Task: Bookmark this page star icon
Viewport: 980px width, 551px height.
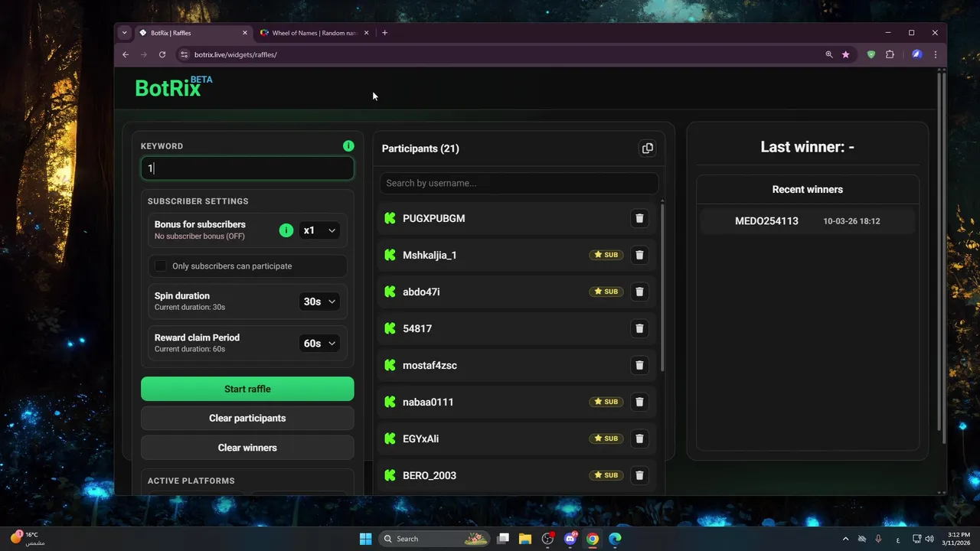Action: pyautogui.click(x=845, y=54)
